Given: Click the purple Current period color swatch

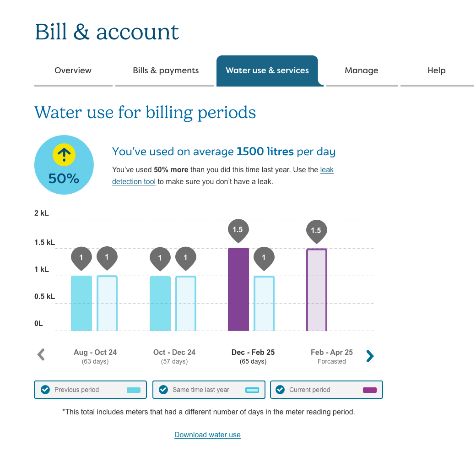Looking at the screenshot, I should 369,390.
